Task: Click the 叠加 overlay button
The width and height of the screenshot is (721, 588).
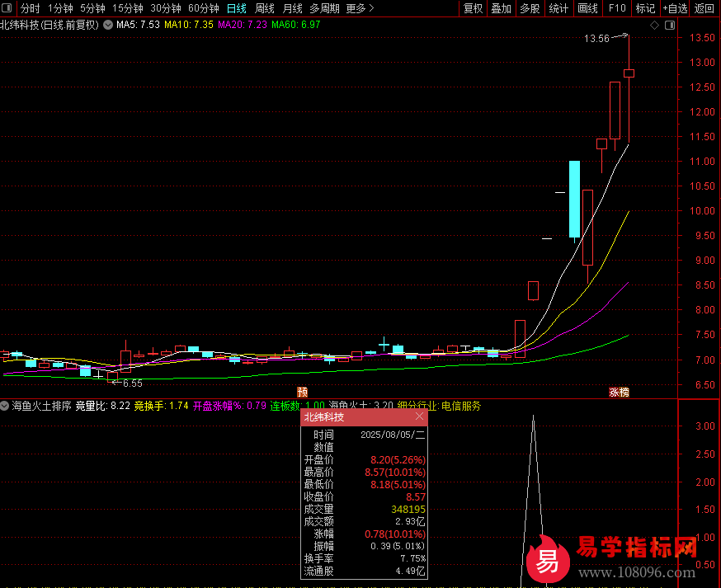Action: [x=502, y=8]
